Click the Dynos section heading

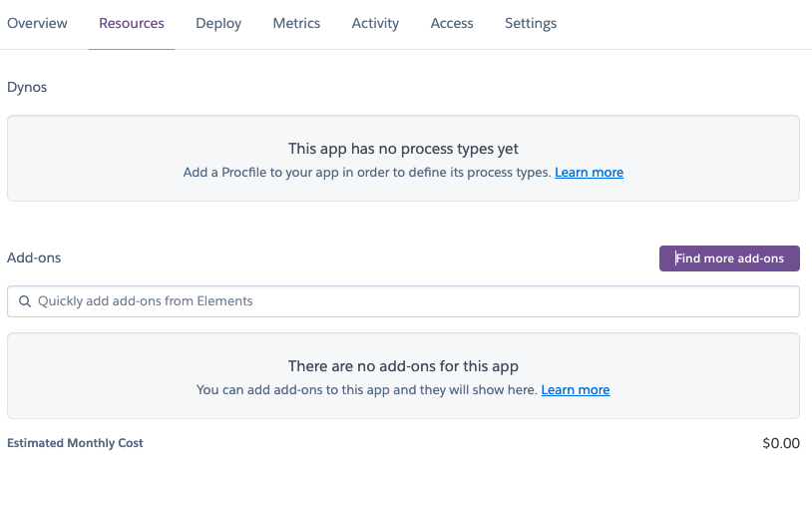(27, 87)
